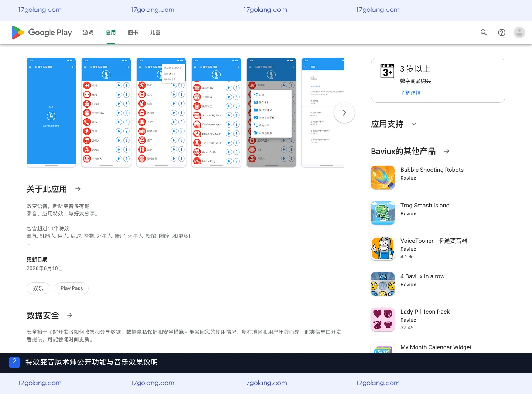Viewport: 532px width, 394px height.
Task: Switch to the 游戏 tab
Action: click(88, 33)
